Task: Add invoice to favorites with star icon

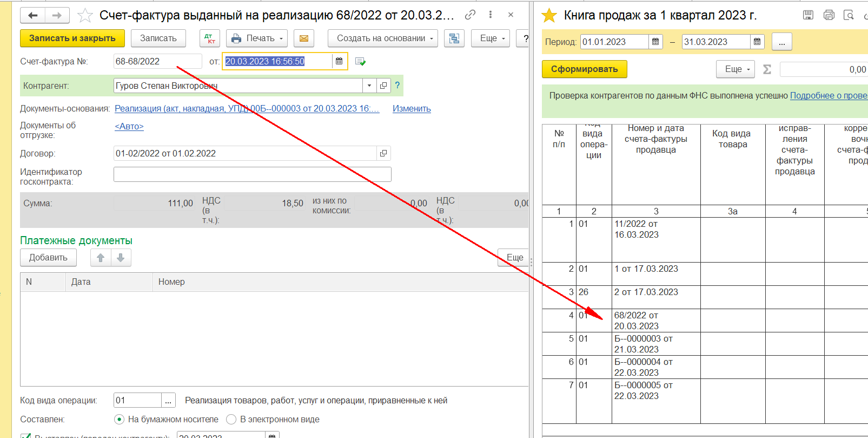Action: tap(85, 16)
